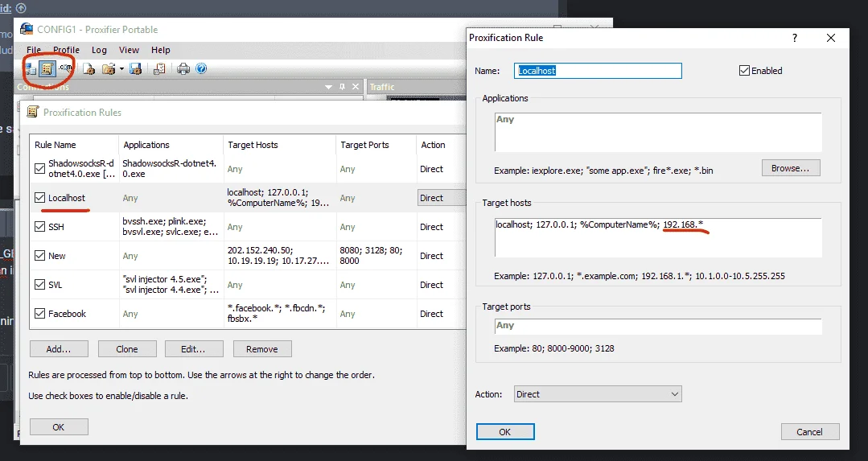This screenshot has height=461, width=868.
Task: Click the SVL rule name
Action: coord(56,285)
